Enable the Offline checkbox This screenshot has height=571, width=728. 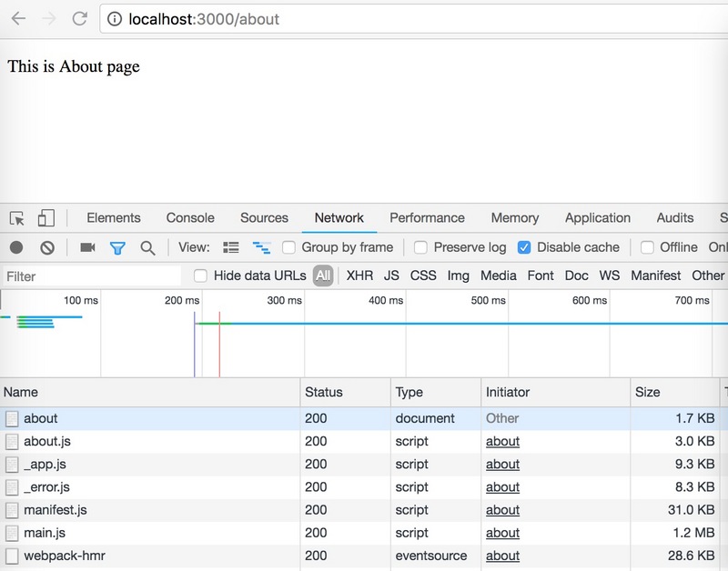point(647,247)
